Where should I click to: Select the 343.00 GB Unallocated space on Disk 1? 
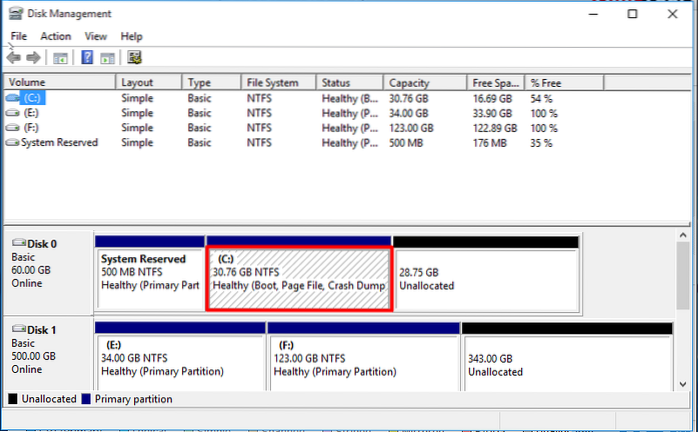tap(568, 363)
